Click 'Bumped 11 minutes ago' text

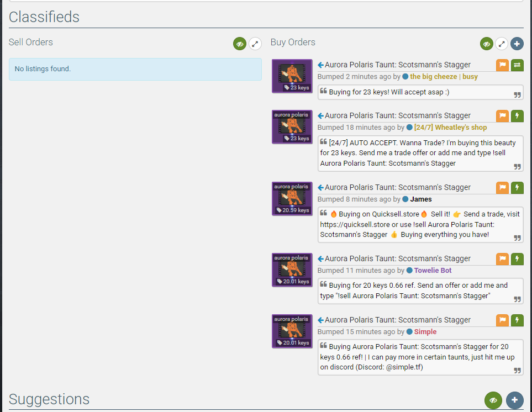pos(356,271)
